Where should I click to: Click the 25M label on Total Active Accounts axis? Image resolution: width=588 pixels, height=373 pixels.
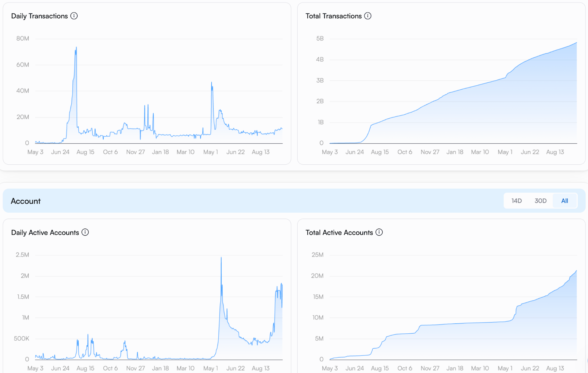coord(318,255)
